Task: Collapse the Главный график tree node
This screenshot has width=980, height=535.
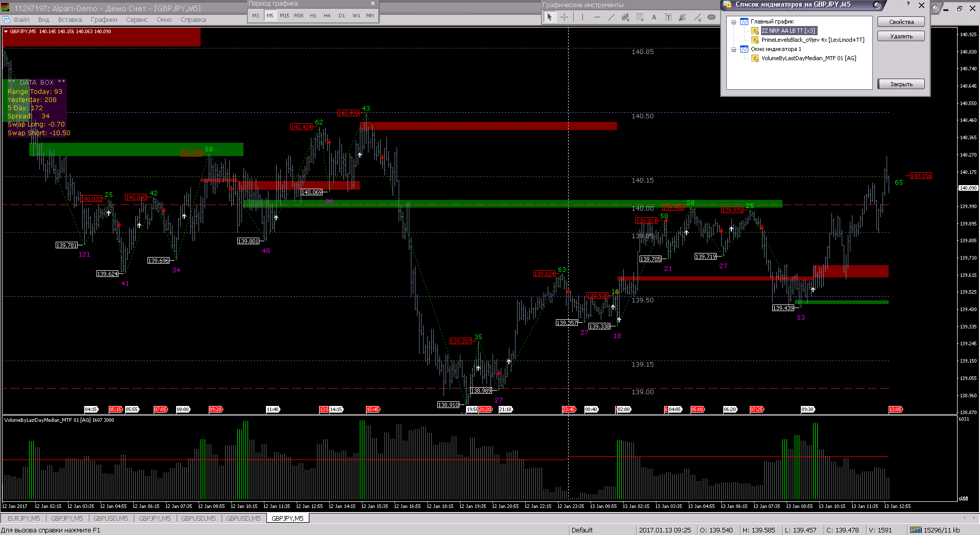Action: 734,22
